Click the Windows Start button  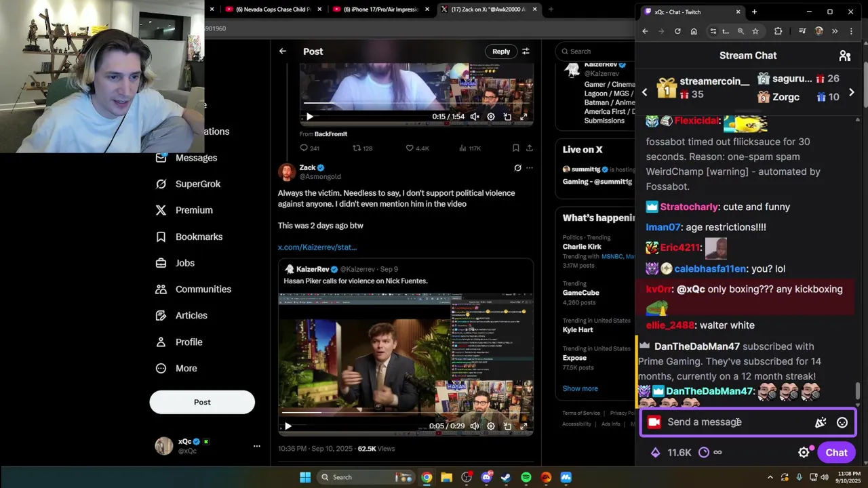[x=305, y=477]
